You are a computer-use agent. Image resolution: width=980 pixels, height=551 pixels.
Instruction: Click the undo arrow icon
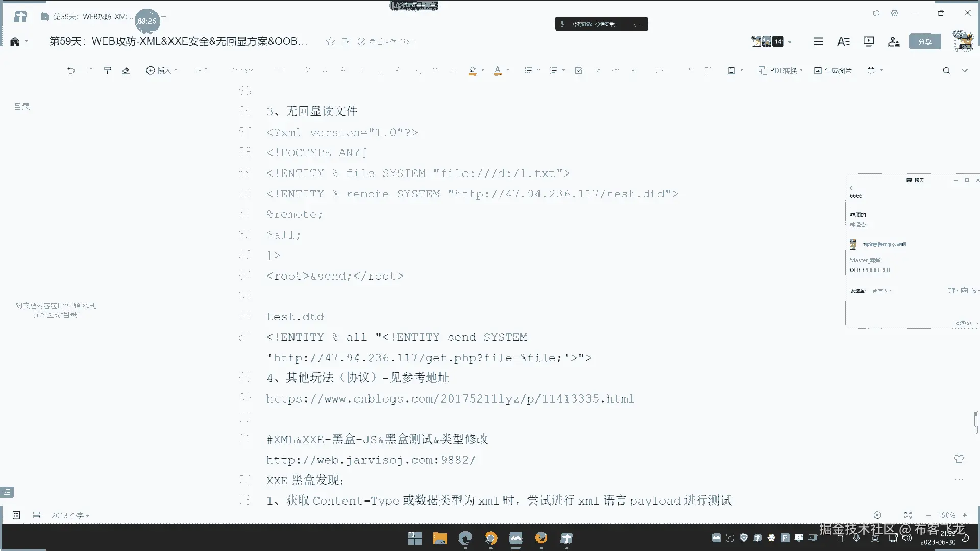tap(71, 71)
